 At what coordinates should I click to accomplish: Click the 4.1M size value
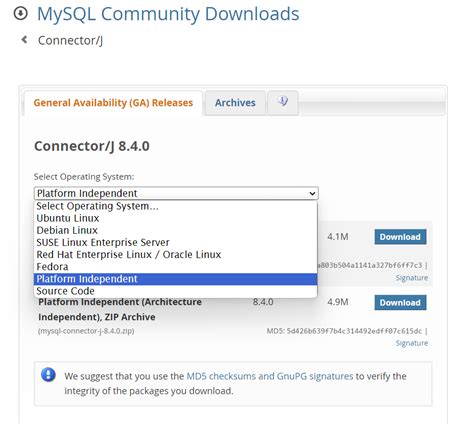pyautogui.click(x=338, y=237)
